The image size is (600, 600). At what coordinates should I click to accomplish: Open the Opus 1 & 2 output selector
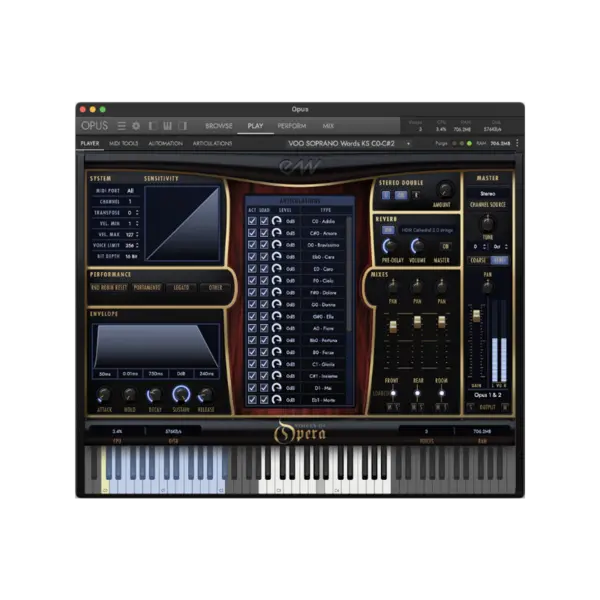(x=488, y=395)
